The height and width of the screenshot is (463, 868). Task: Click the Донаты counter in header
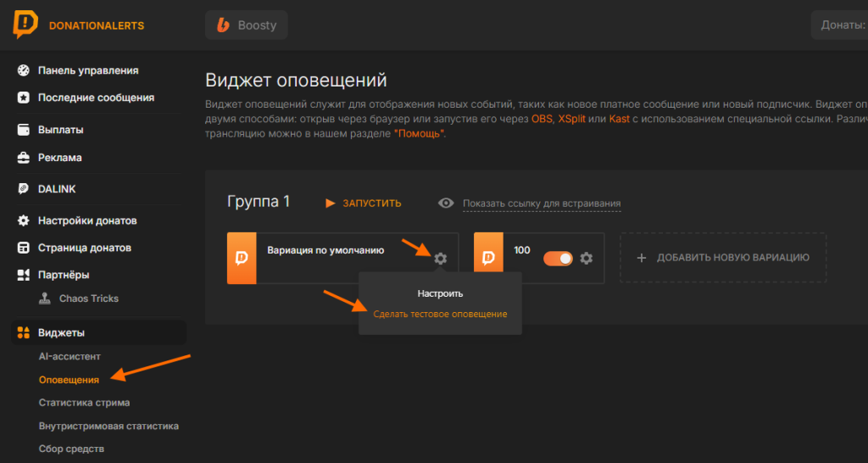pyautogui.click(x=840, y=25)
